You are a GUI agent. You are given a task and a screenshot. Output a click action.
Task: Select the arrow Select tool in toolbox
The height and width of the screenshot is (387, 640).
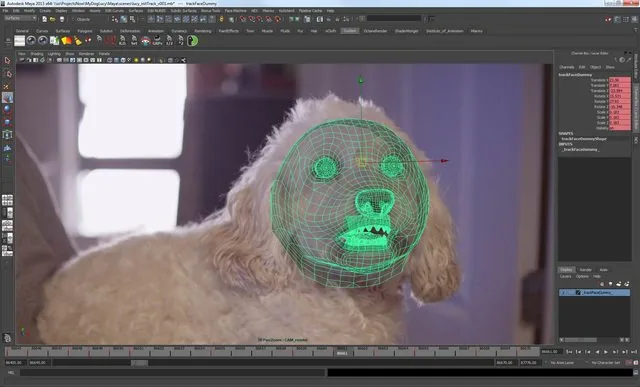[7, 60]
